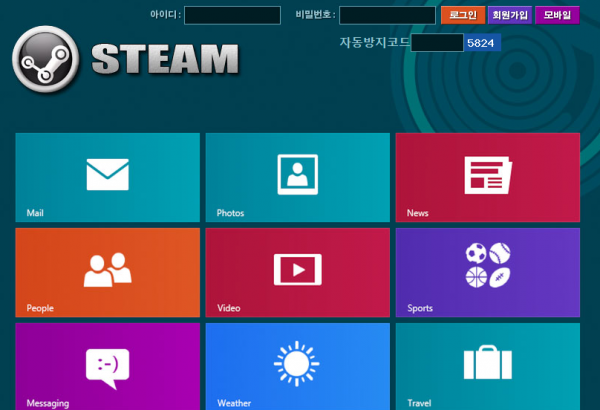The image size is (600, 410).
Task: Click the 비밀번호 label text
Action: coord(315,15)
